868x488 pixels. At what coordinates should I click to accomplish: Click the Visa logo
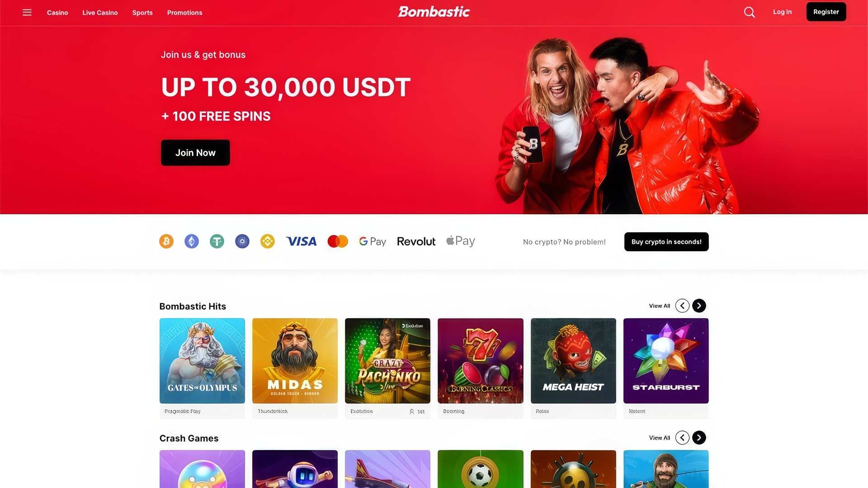(x=302, y=241)
